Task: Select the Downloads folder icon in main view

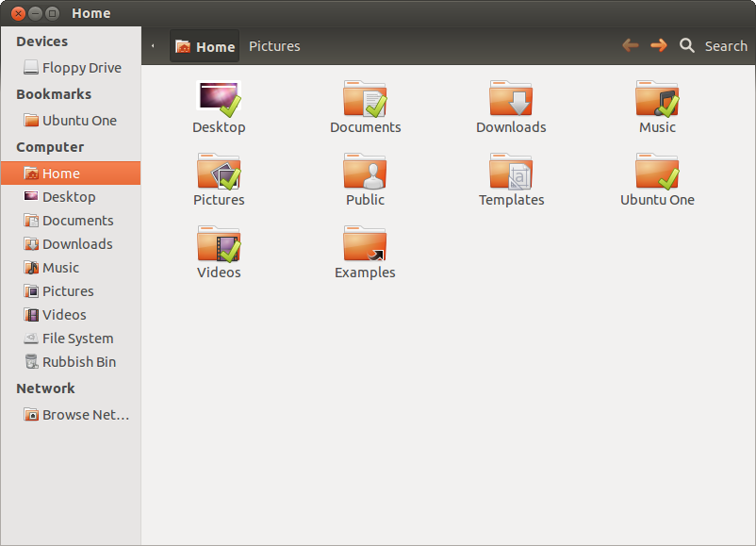Action: (x=511, y=98)
